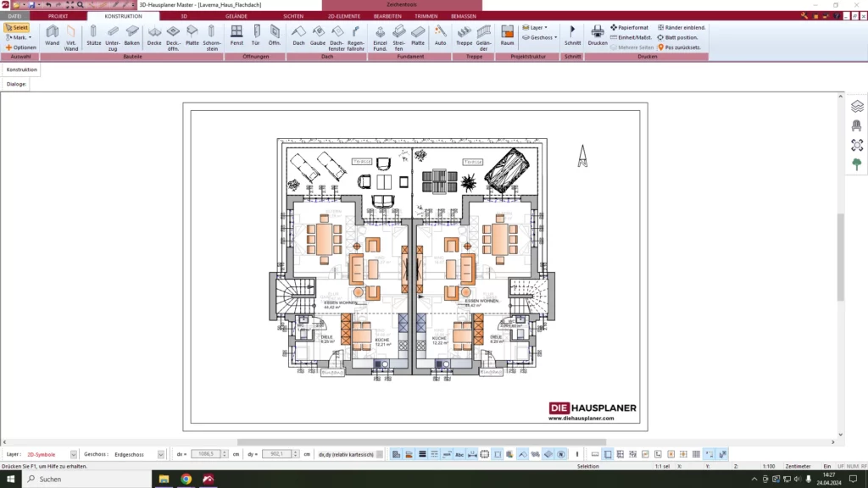Select the Decke ceiling tool
Image resolution: width=868 pixels, height=488 pixels.
click(154, 36)
